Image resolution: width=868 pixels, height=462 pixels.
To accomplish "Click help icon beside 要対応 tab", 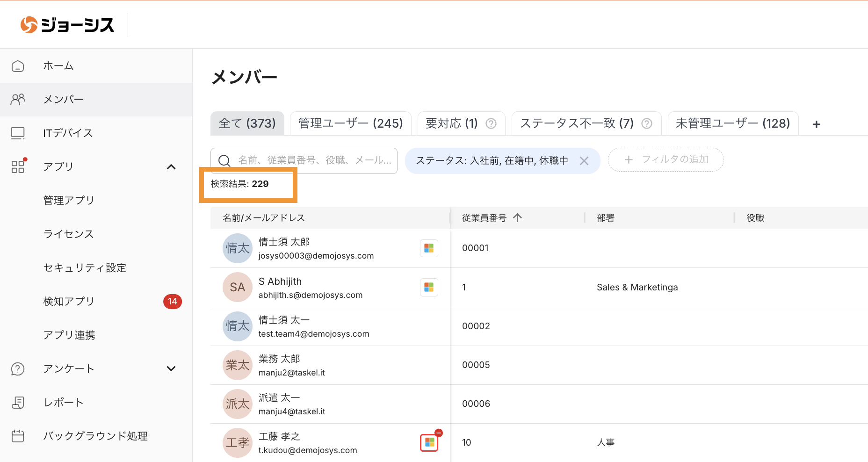I will point(491,123).
